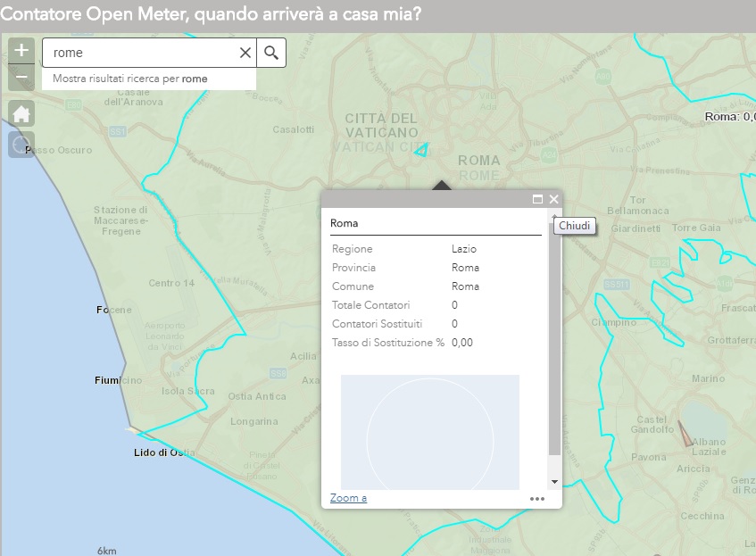Viewport: 756px width, 556px height.
Task: Click inside the search box containing 'rome'
Action: 143,53
